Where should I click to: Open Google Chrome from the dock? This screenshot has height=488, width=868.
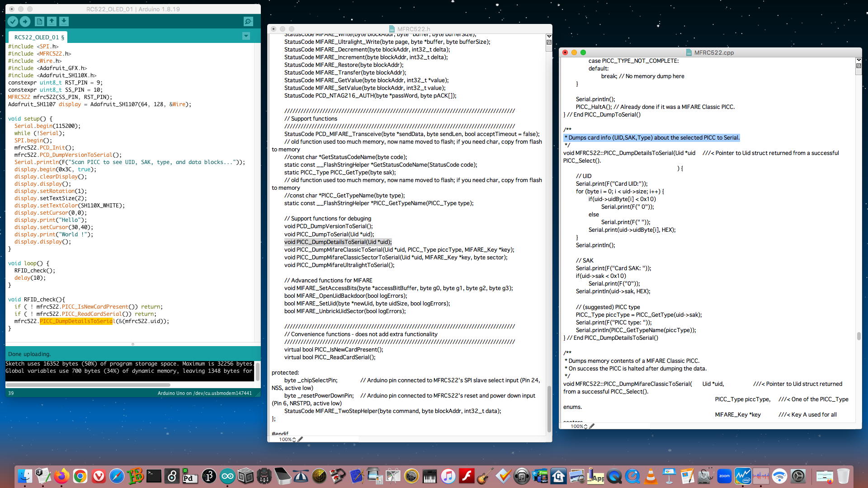[x=80, y=476]
